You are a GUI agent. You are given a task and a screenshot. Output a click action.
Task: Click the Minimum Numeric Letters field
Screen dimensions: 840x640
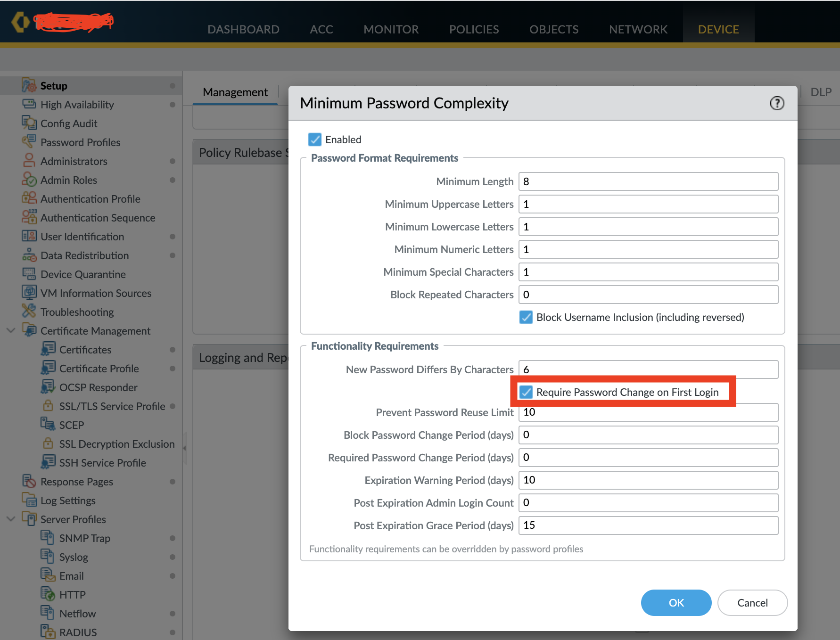tap(648, 249)
